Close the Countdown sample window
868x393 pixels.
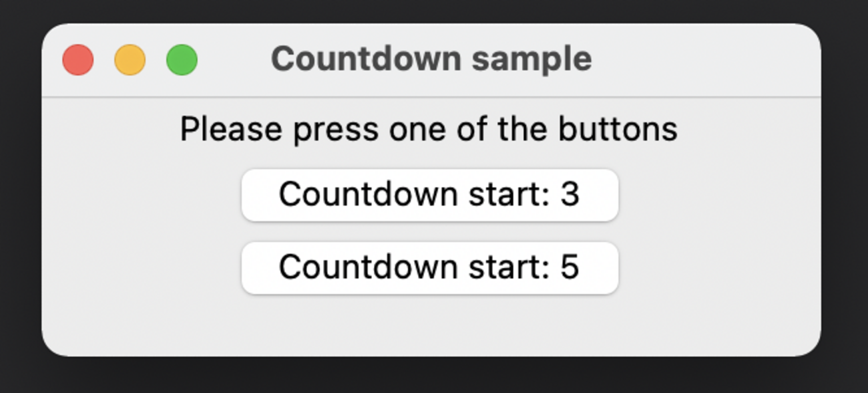click(78, 60)
